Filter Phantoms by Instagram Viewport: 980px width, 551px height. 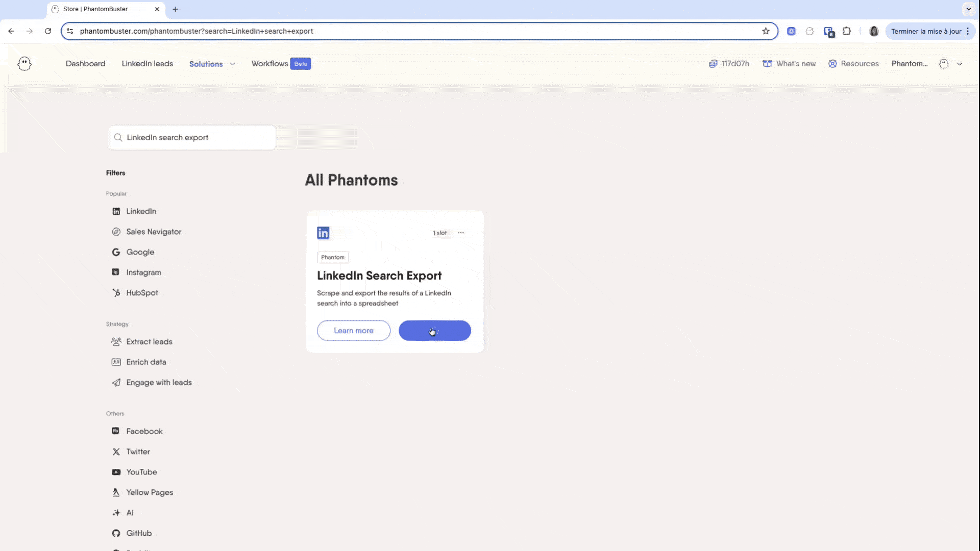click(x=136, y=272)
